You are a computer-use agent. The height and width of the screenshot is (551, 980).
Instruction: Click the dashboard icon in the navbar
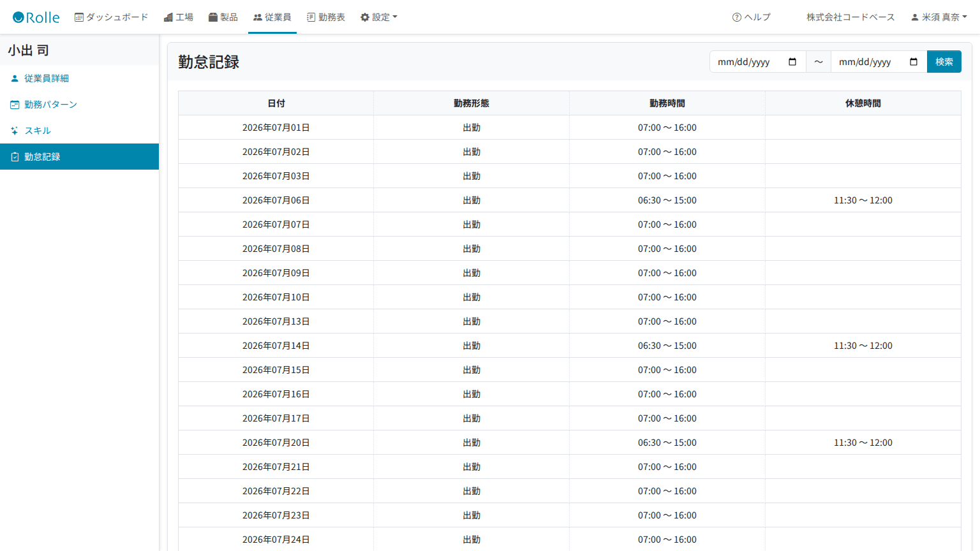[x=79, y=17]
